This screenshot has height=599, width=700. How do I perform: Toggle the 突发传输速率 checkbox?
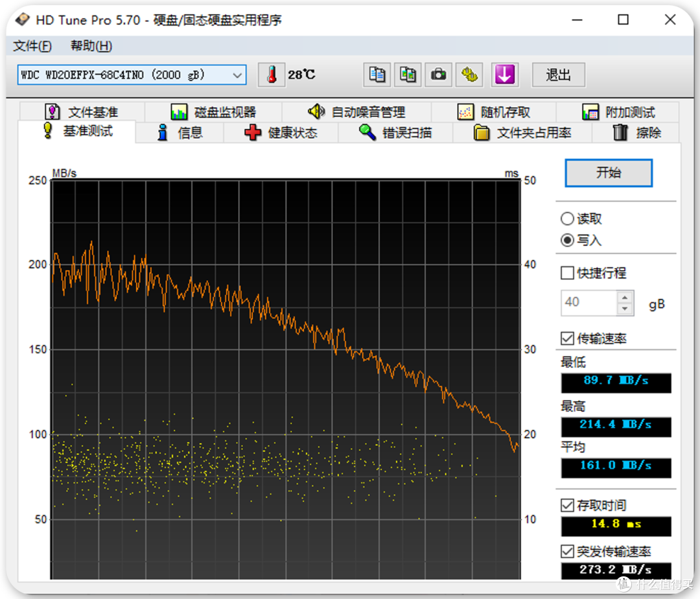pos(567,552)
